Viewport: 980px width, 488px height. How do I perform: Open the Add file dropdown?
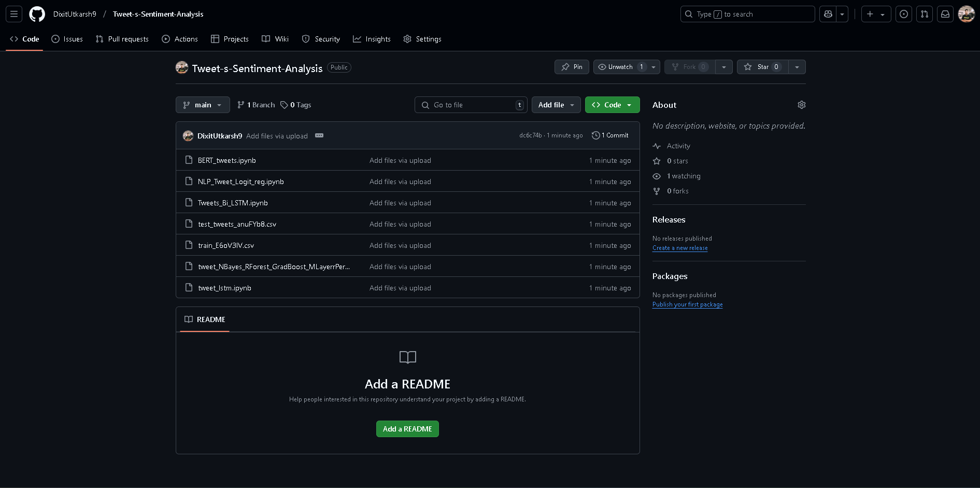point(556,105)
